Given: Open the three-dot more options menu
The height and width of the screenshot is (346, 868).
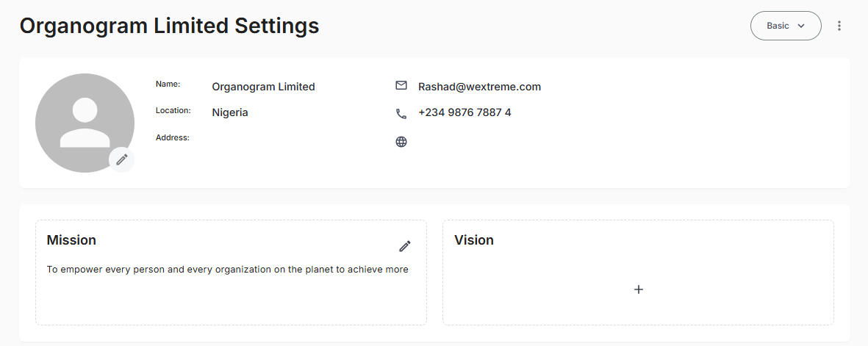Looking at the screenshot, I should (x=839, y=26).
